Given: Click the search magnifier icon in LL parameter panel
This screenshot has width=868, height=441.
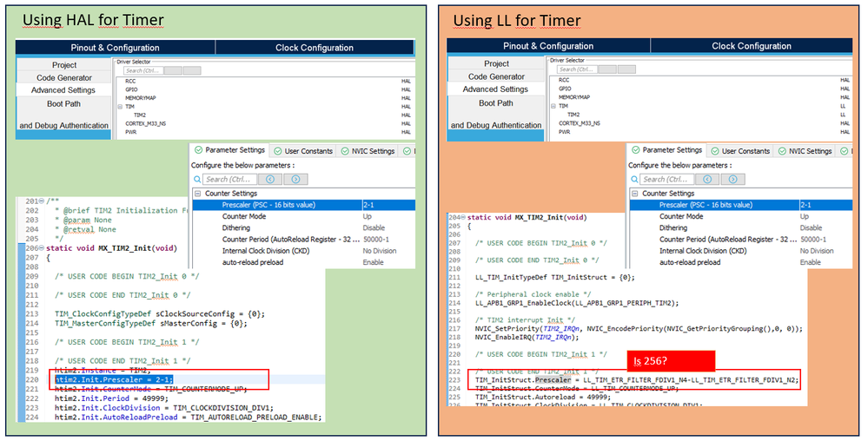Looking at the screenshot, I should click(634, 180).
